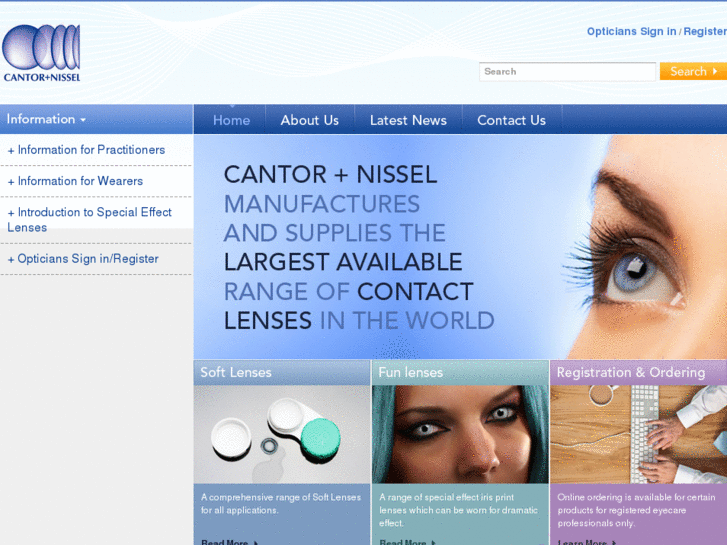
Task: Go to About Us tab
Action: coord(309,120)
